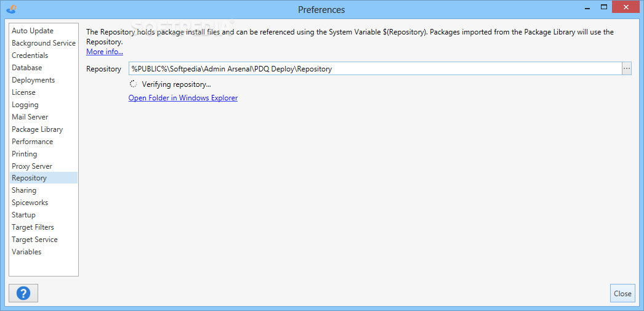644x311 pixels.
Task: Select Target Service settings
Action: point(44,240)
